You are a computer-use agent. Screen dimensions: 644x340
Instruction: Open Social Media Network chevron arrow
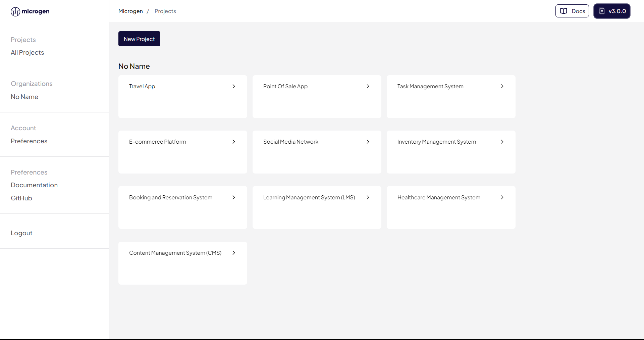(368, 142)
